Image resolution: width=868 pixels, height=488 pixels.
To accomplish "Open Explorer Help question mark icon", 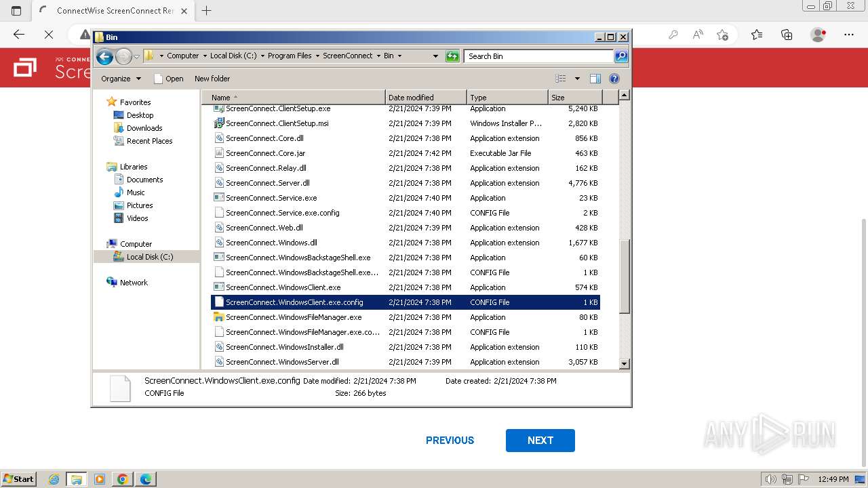I will tap(614, 79).
